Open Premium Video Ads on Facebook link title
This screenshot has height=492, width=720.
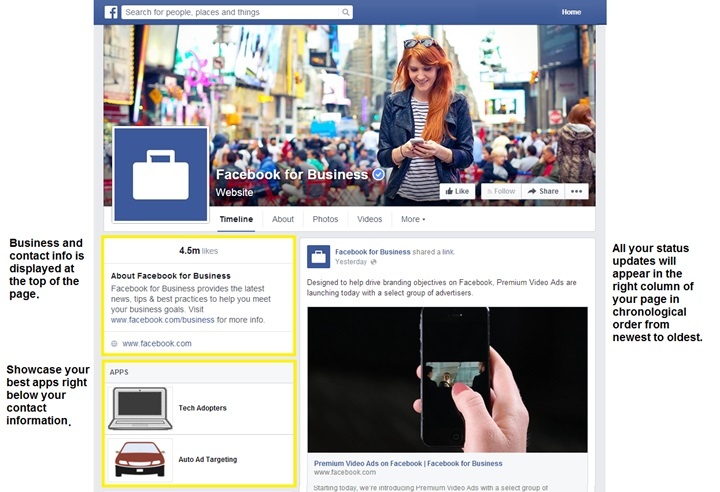408,464
